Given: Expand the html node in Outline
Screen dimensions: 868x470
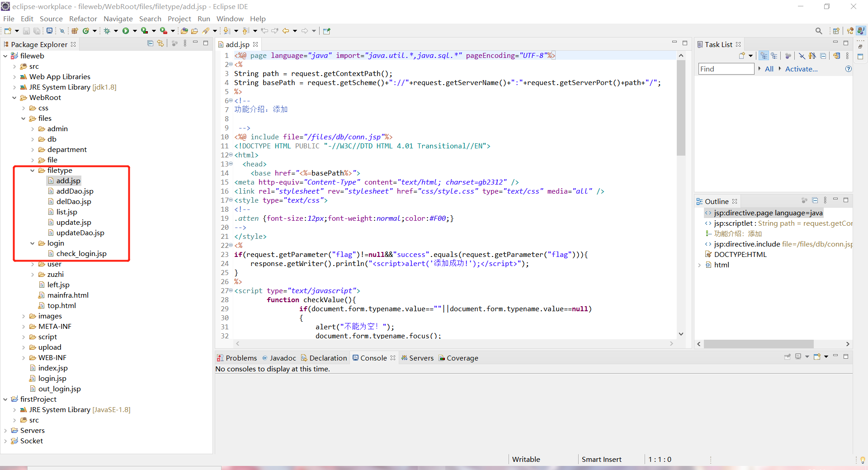Looking at the screenshot, I should 699,265.
